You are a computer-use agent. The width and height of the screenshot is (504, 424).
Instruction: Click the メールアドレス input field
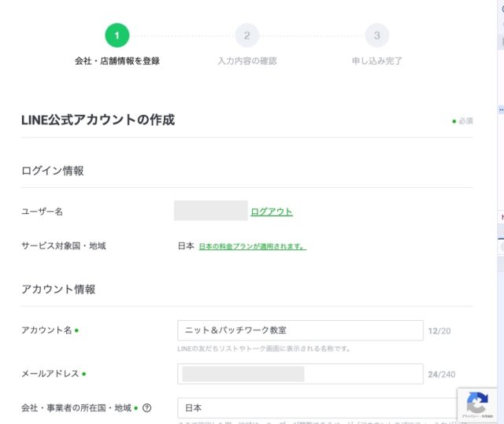pyautogui.click(x=300, y=374)
